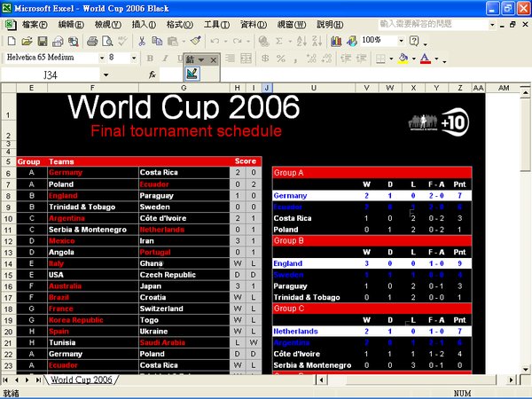This screenshot has width=532, height=399.
Task: Open the floating toolbar options dropdown
Action: tap(201, 60)
